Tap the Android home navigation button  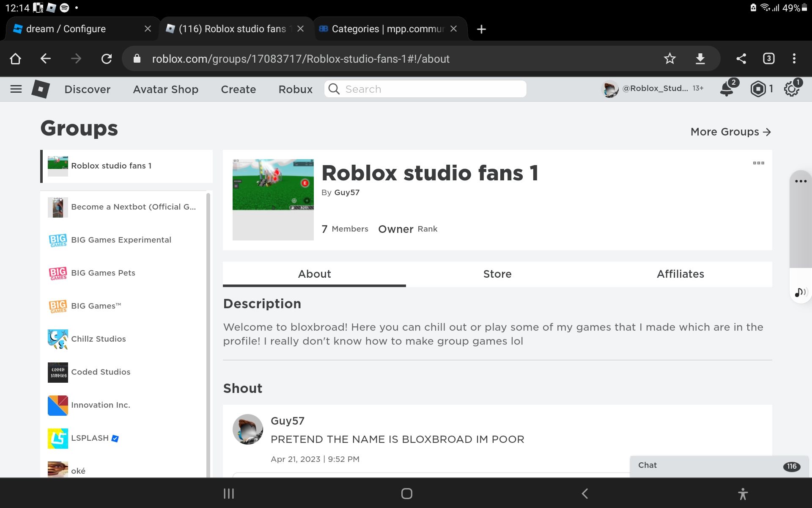point(406,494)
